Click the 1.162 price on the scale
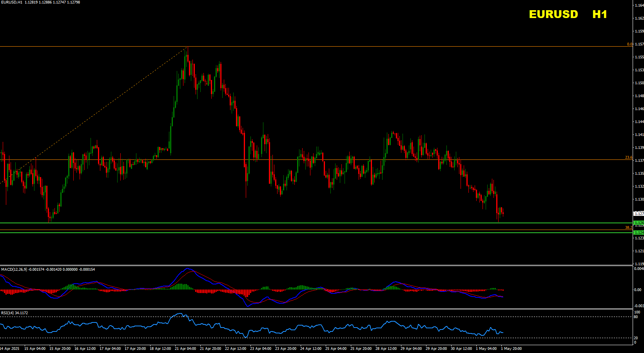This screenshot has height=353, width=644. coord(639,18)
